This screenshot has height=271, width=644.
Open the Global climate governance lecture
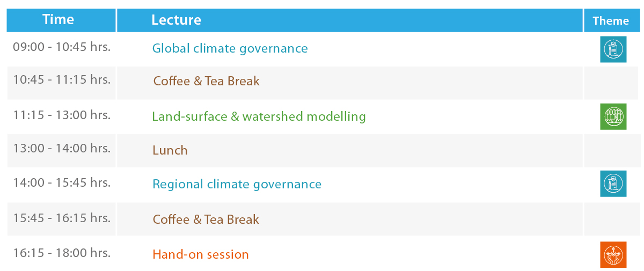(230, 48)
